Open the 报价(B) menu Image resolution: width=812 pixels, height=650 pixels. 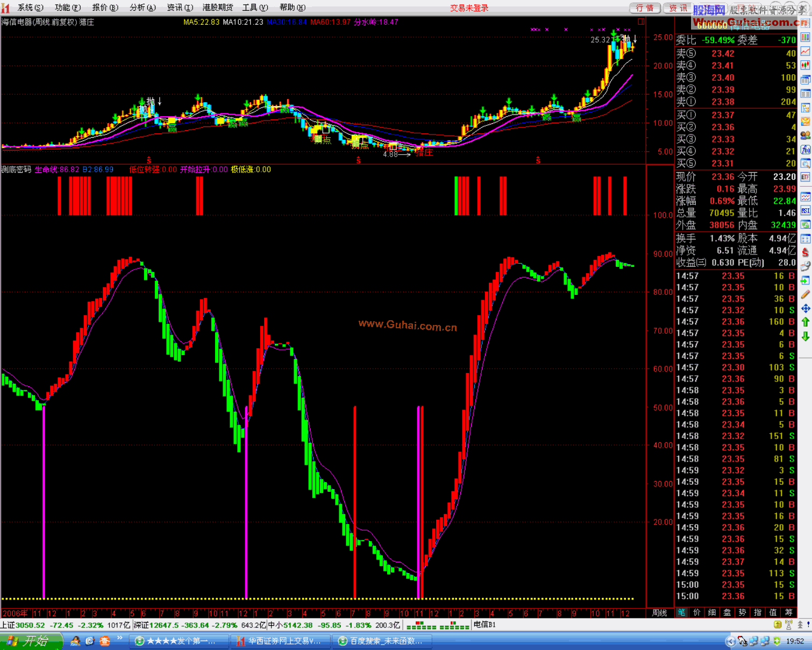pos(105,8)
